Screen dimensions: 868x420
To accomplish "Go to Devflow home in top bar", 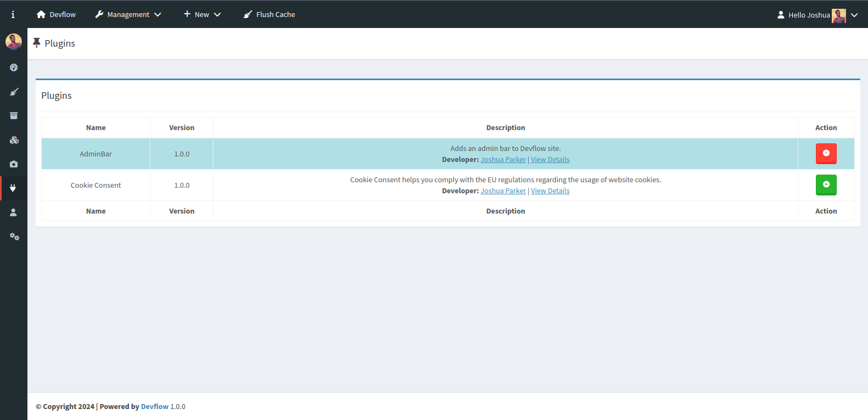I will tap(56, 15).
